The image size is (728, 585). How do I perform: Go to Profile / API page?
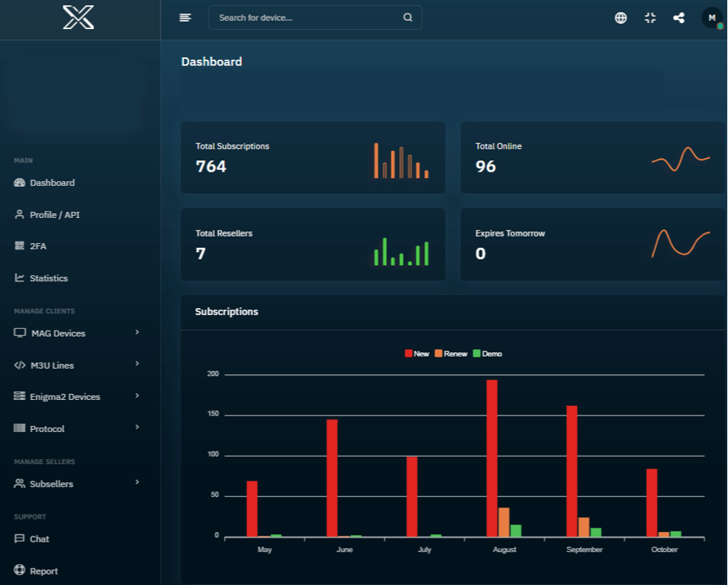pos(55,215)
